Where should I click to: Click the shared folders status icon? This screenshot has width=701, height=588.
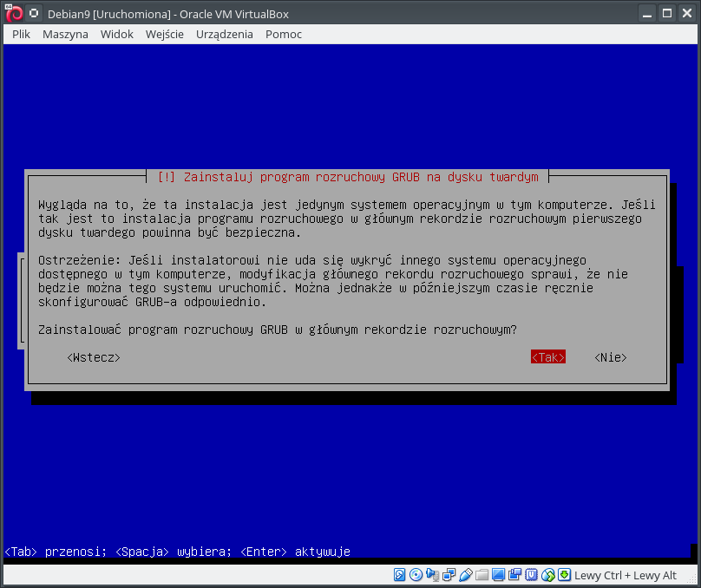[482, 575]
